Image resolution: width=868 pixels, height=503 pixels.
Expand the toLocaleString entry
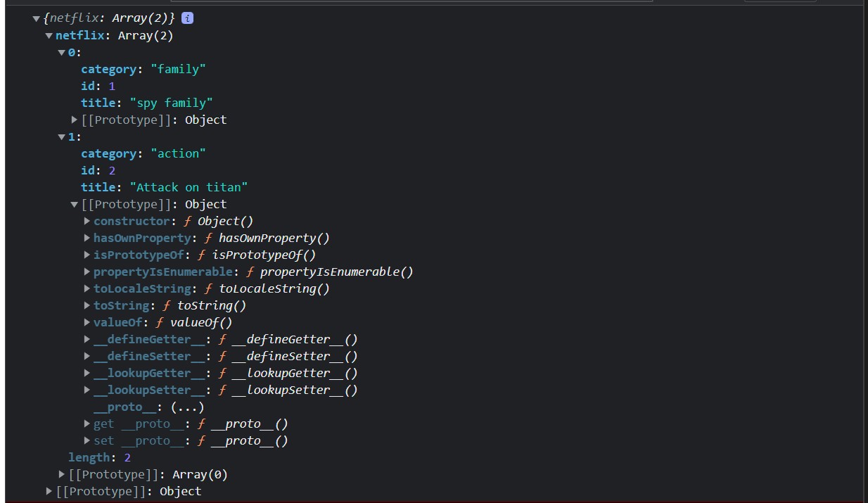pyautogui.click(x=87, y=289)
